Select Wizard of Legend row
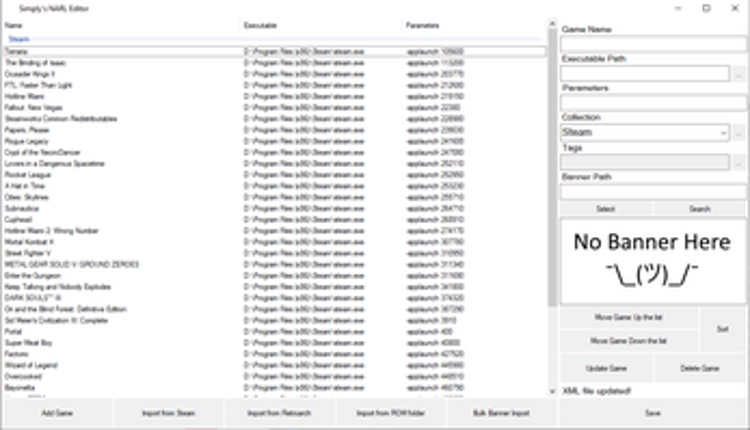The width and height of the screenshot is (750, 430). [x=274, y=365]
